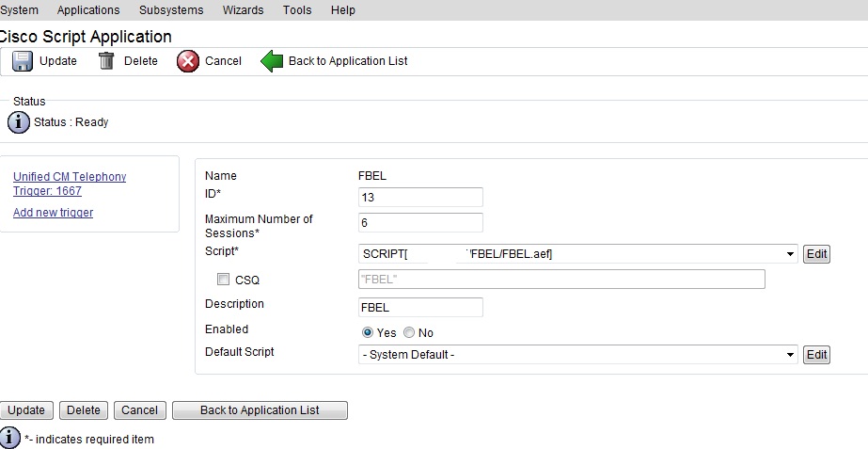The image size is (868, 449).
Task: Open the Subsystems menu
Action: pyautogui.click(x=171, y=10)
